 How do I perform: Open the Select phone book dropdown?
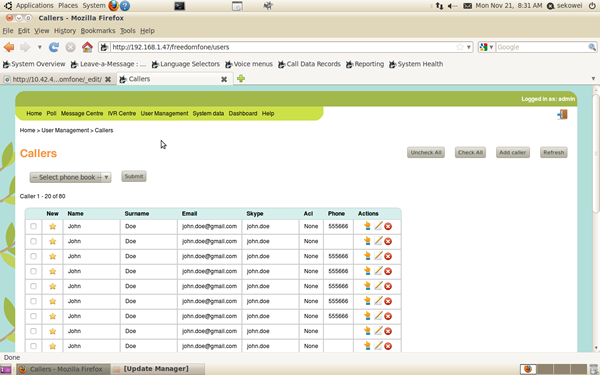coord(70,177)
